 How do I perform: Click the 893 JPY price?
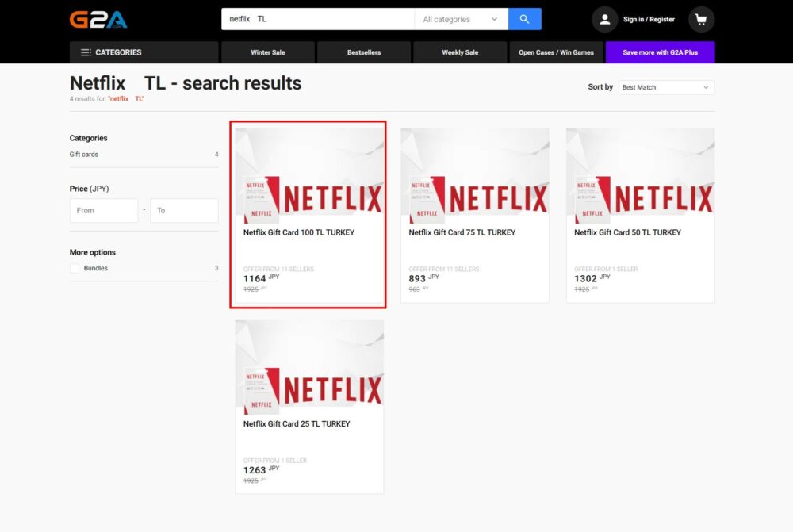pyautogui.click(x=423, y=278)
